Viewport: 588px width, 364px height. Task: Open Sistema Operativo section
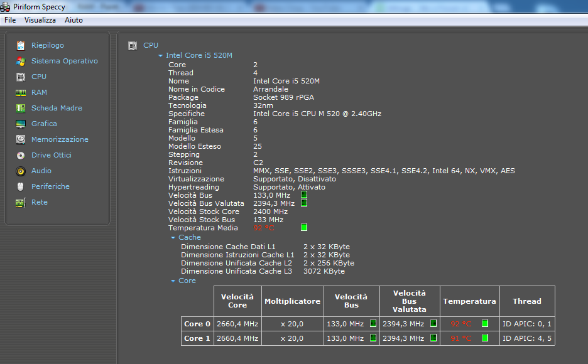[65, 61]
